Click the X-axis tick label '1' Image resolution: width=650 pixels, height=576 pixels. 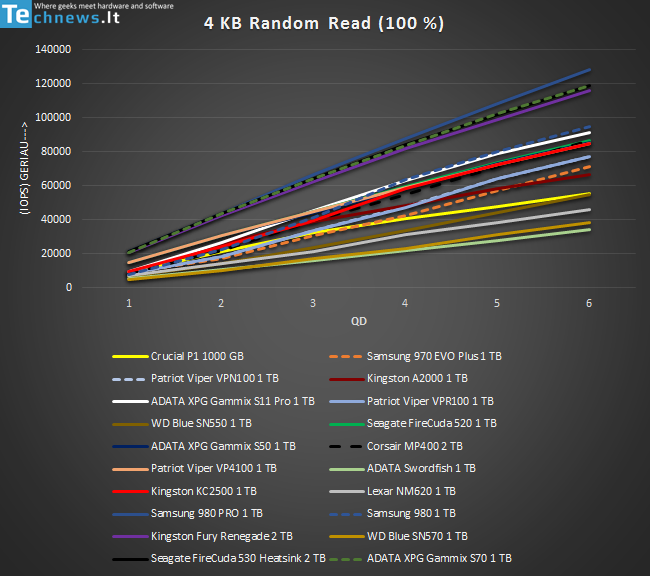[x=129, y=304]
